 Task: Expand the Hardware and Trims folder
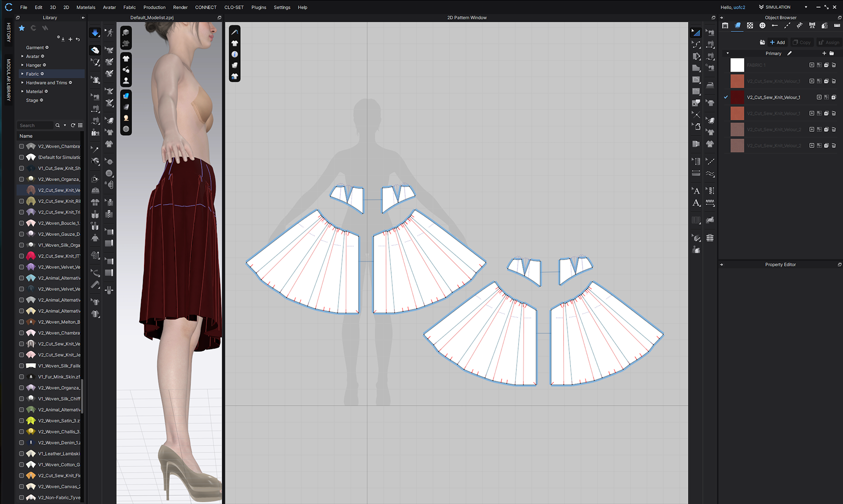point(22,83)
